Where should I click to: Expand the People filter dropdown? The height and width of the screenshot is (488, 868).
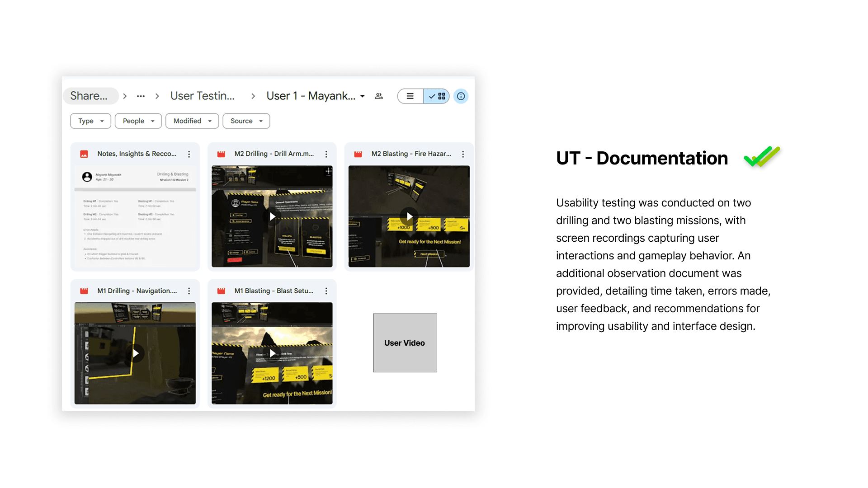[138, 121]
